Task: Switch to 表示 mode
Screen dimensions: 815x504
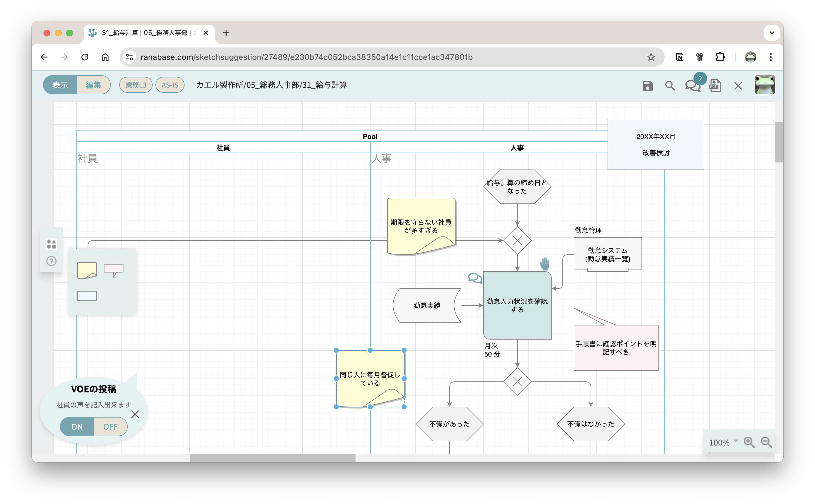Action: [60, 85]
